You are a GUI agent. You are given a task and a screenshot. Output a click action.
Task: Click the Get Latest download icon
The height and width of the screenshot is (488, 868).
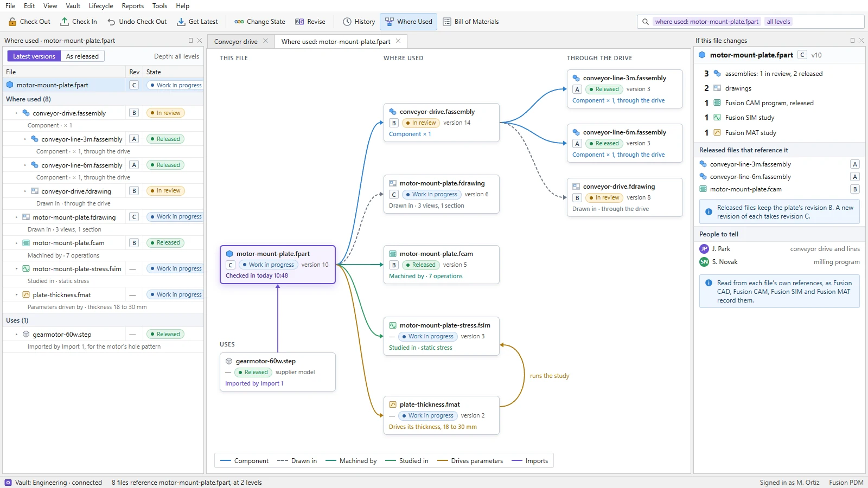coord(181,22)
